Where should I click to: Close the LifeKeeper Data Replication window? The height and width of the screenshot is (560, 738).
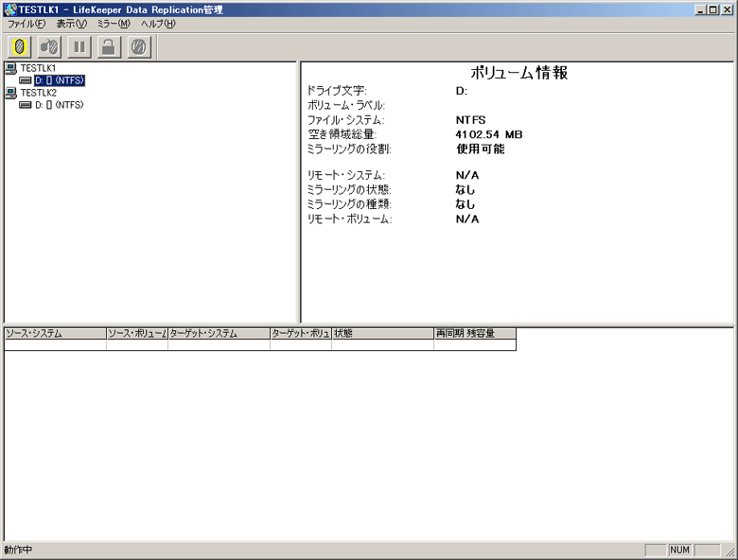pyautogui.click(x=728, y=9)
